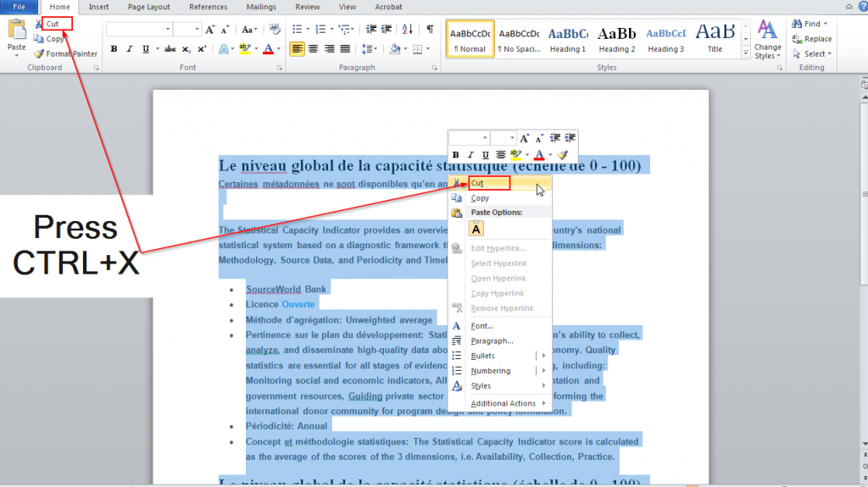This screenshot has height=487, width=868.
Task: Click the Paste clipboard icon
Action: click(x=17, y=30)
